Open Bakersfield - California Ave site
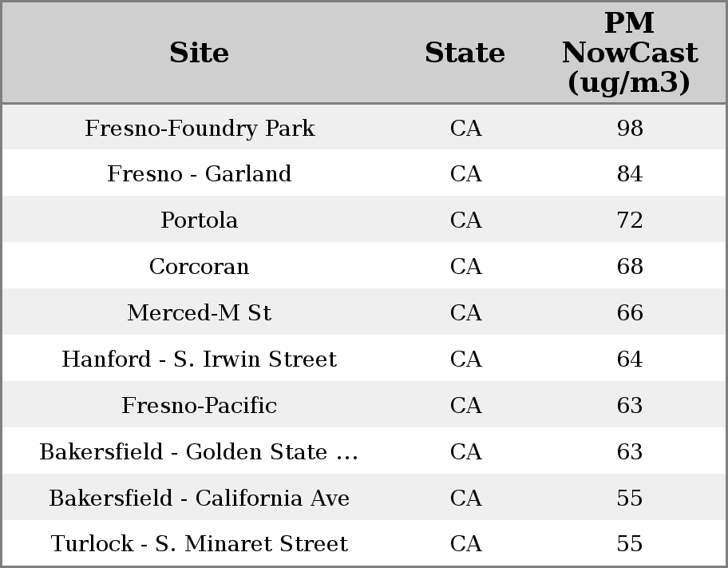The image size is (728, 568). click(200, 498)
